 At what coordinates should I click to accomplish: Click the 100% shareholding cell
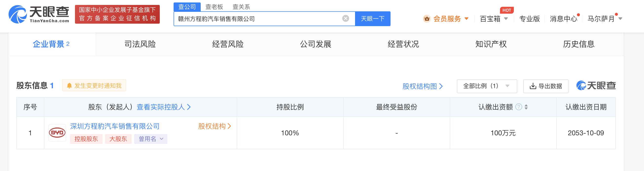click(290, 133)
